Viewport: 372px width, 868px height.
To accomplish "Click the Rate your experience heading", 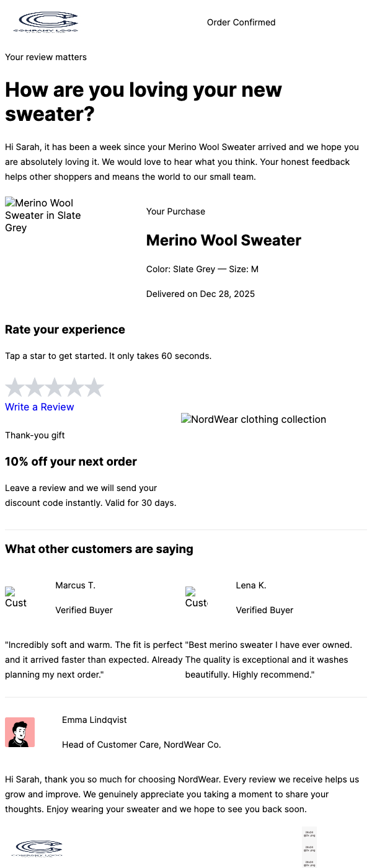I will [x=65, y=329].
